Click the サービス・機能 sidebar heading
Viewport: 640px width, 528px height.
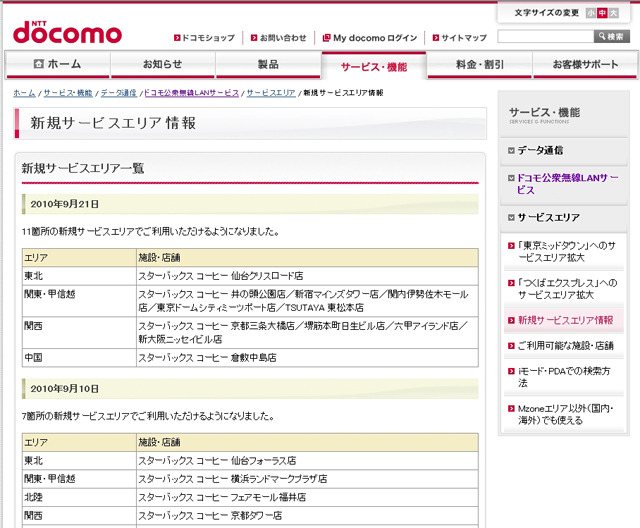(544, 113)
